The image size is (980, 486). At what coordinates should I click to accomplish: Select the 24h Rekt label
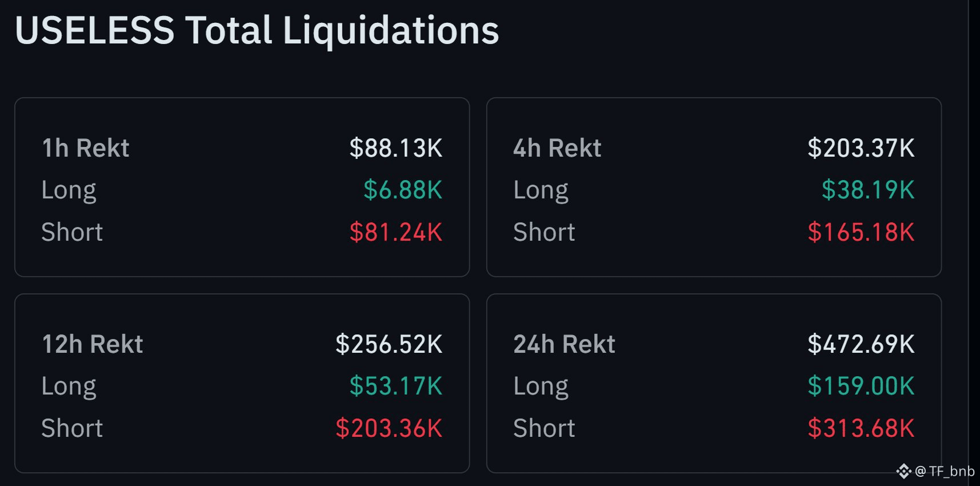(x=565, y=344)
